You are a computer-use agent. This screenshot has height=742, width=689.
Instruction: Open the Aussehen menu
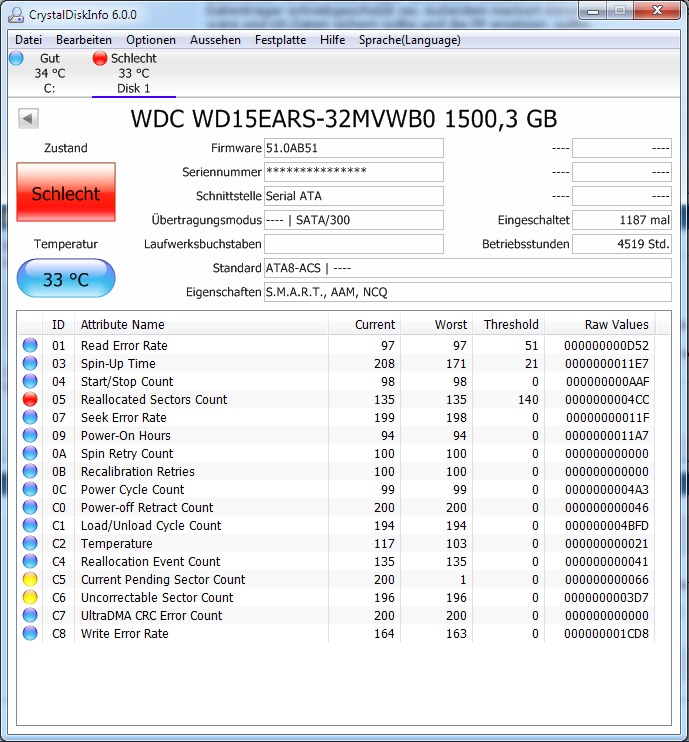[x=215, y=40]
